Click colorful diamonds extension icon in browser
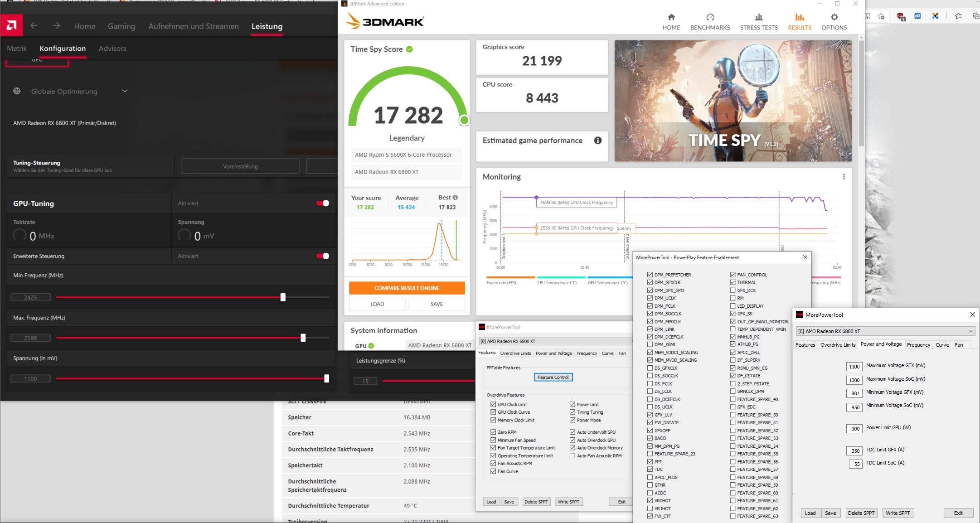This screenshot has width=980, height=523. [935, 16]
